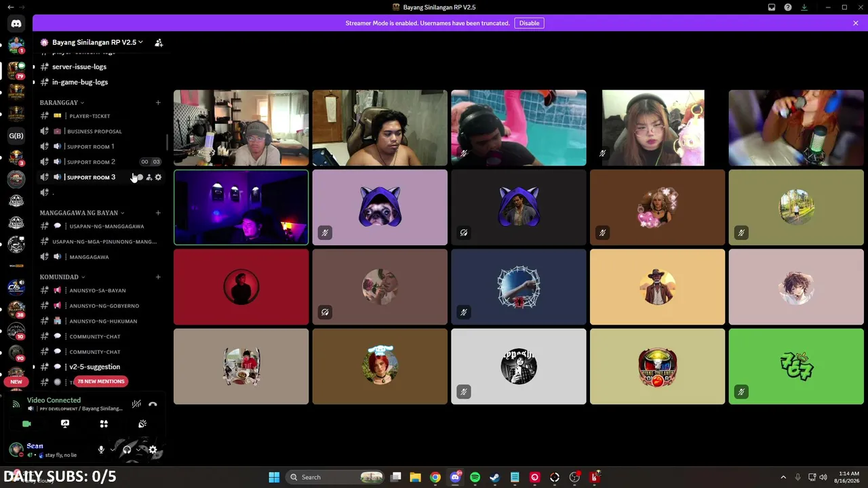868x488 pixels.
Task: Add a channel to the KOMUNIDAD category
Action: [x=158, y=277]
